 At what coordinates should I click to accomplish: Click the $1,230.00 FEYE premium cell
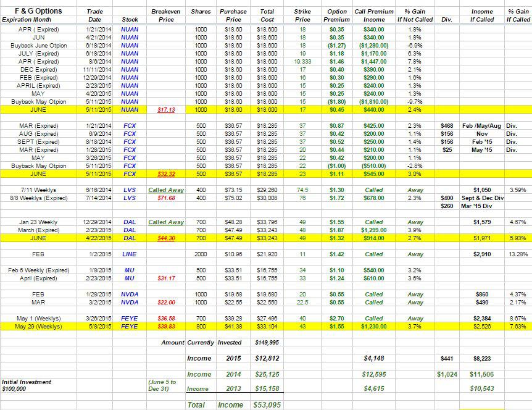(374, 326)
